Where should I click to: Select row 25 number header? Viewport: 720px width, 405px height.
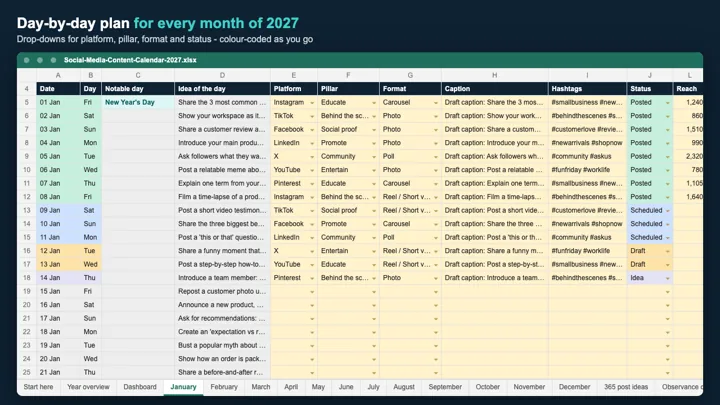click(x=27, y=372)
